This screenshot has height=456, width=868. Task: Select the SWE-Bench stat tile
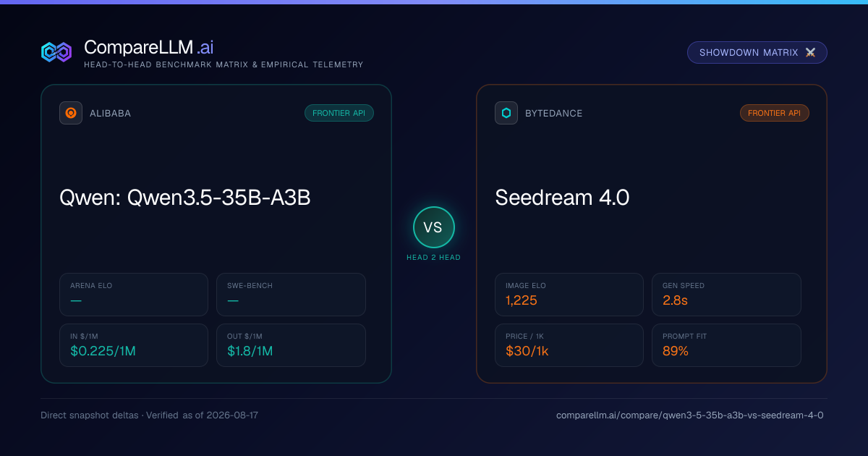[291, 295]
